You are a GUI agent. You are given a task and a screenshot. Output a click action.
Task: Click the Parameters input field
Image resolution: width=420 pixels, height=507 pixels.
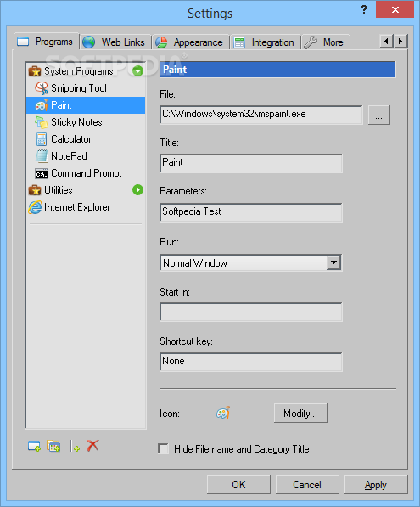(x=250, y=212)
